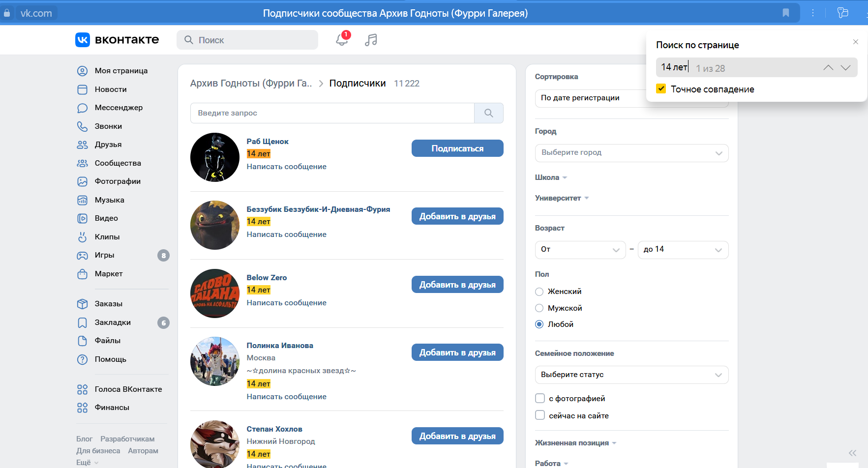The width and height of the screenshot is (868, 468).
Task: Expand the Работа filter section
Action: 551,464
